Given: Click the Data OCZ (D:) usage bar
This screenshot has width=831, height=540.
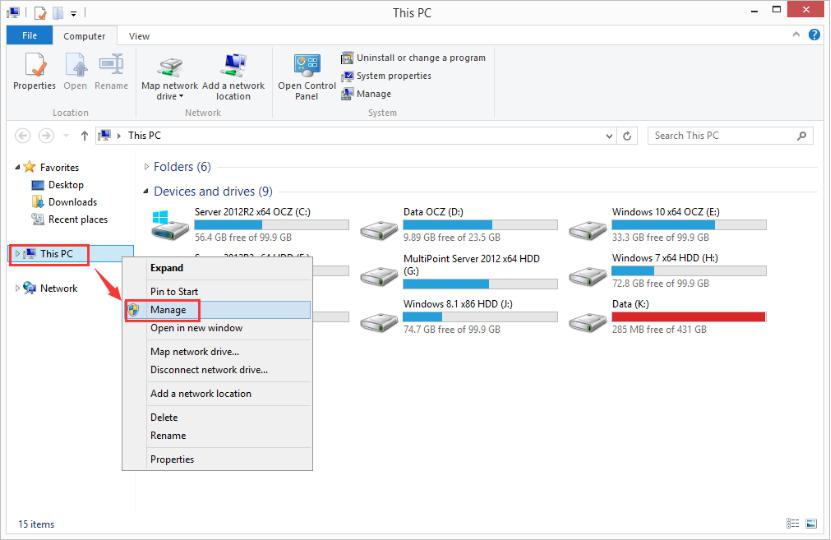Looking at the screenshot, I should 480,225.
